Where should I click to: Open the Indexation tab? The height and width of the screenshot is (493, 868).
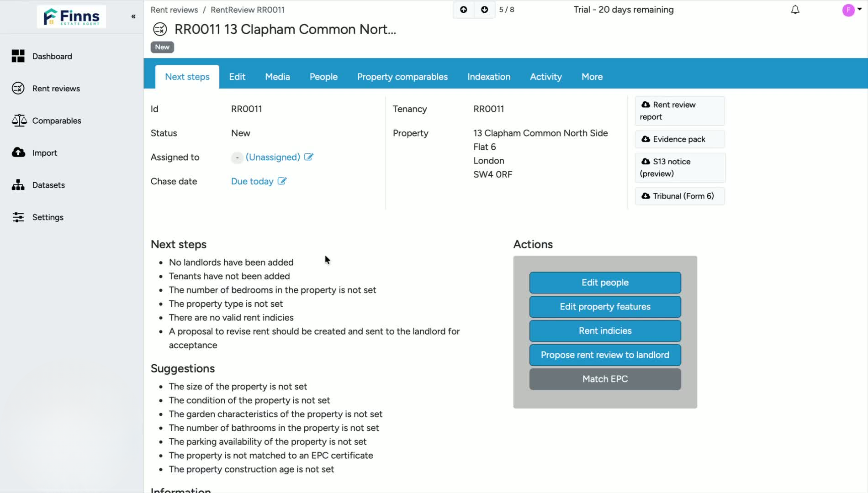[488, 77]
